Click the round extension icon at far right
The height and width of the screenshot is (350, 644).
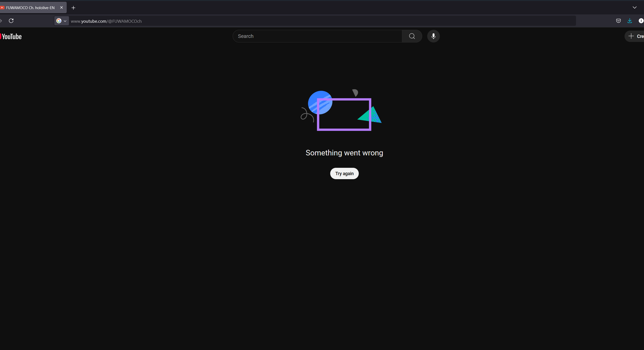pos(641,21)
